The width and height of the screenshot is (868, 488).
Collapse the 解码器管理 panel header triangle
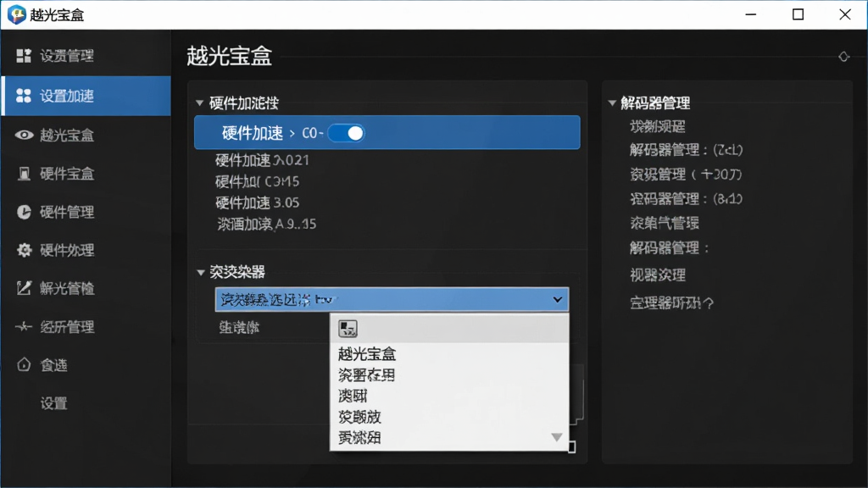612,103
